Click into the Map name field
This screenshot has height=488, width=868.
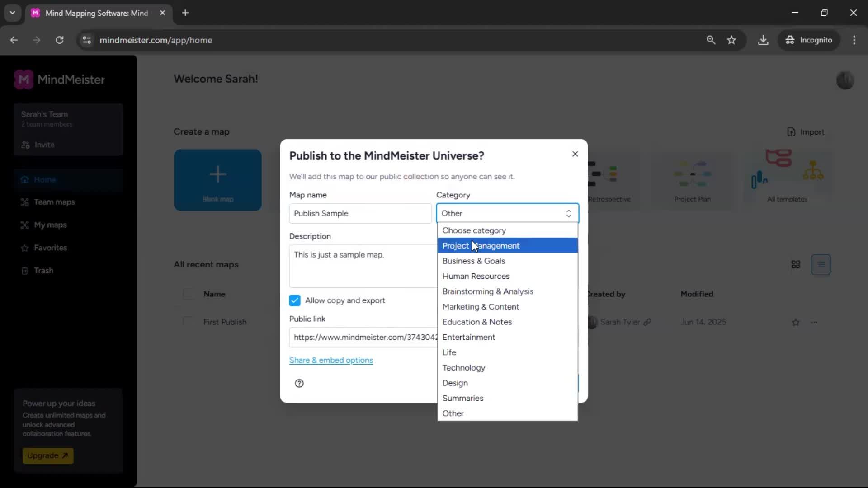coord(360,213)
